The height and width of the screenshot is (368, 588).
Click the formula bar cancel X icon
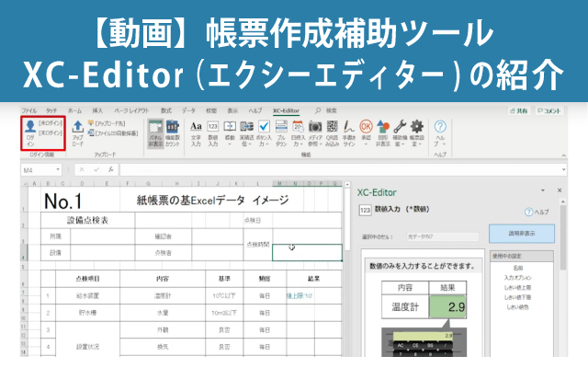click(x=82, y=169)
